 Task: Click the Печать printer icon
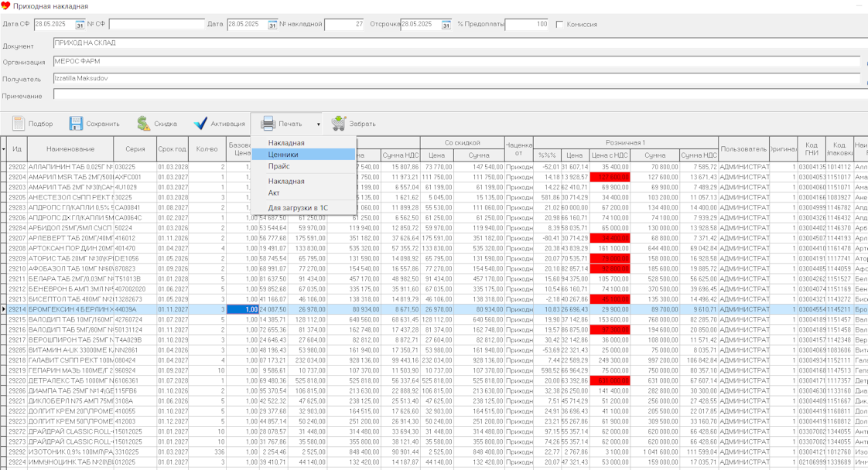pos(268,124)
